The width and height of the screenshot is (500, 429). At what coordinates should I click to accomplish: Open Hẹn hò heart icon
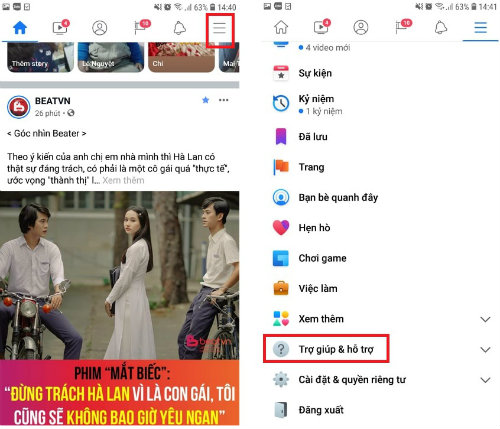tap(281, 228)
